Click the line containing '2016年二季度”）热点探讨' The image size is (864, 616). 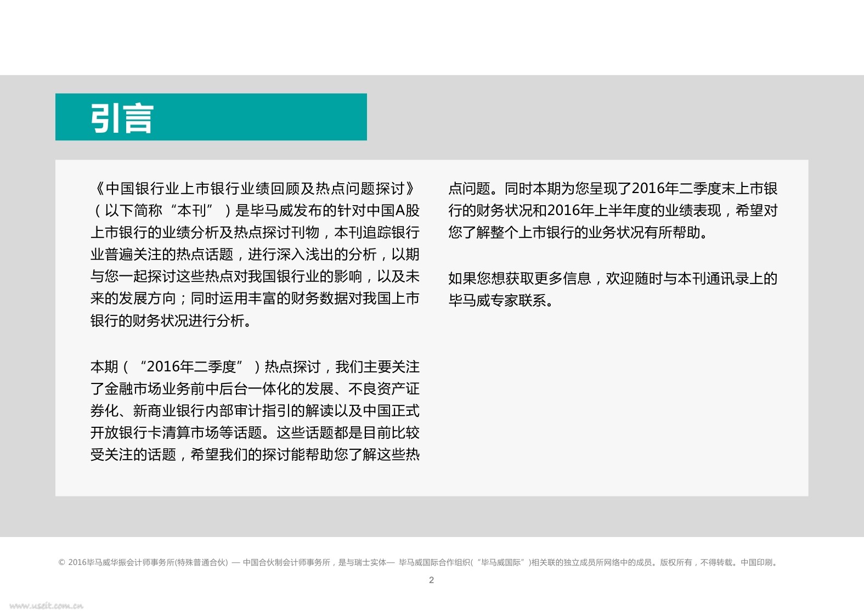[255, 367]
